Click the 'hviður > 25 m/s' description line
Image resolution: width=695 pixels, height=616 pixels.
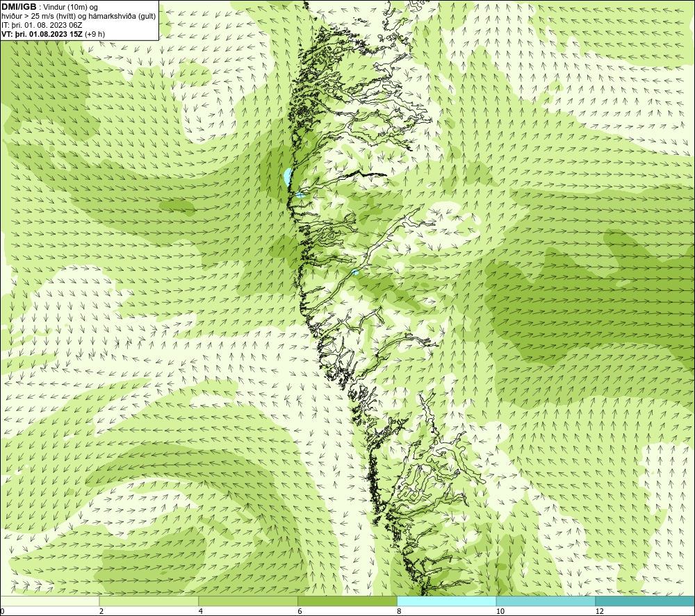pos(79,17)
